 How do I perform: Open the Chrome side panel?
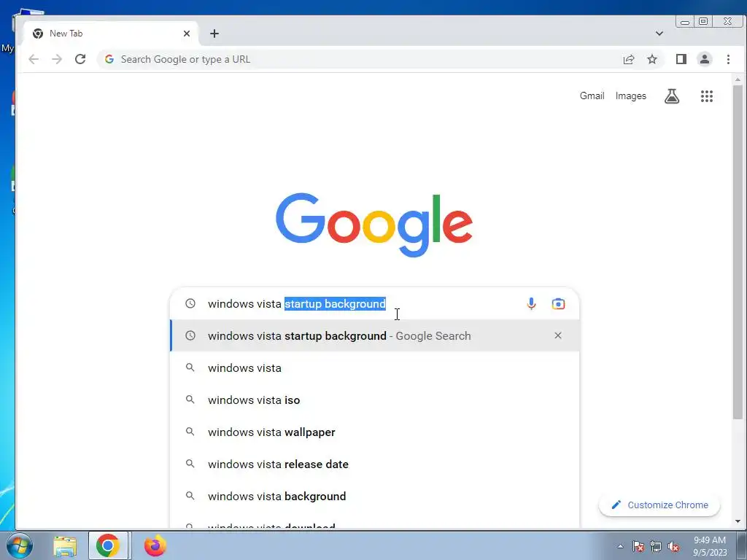click(x=681, y=59)
